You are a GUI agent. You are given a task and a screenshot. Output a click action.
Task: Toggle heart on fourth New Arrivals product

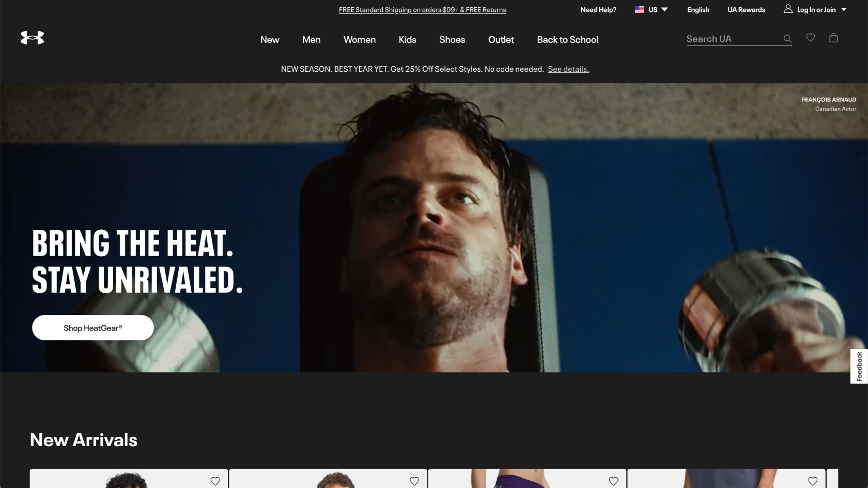coord(813,481)
